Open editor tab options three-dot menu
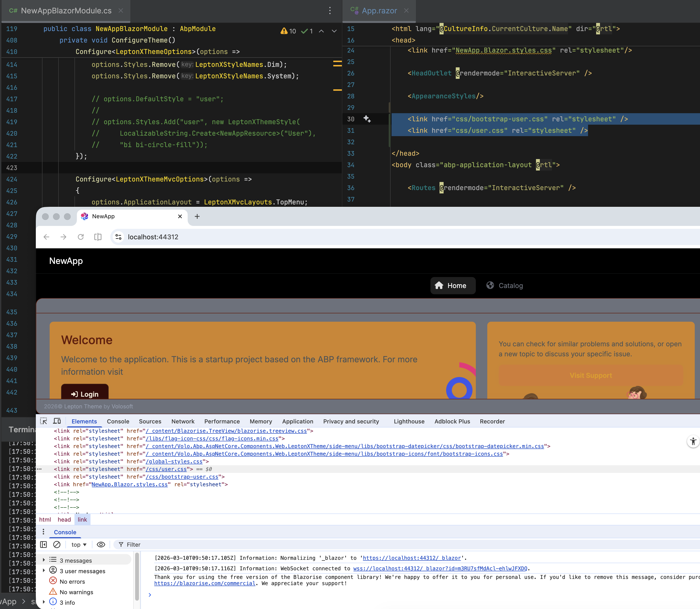Image resolution: width=700 pixels, height=609 pixels. 330,11
